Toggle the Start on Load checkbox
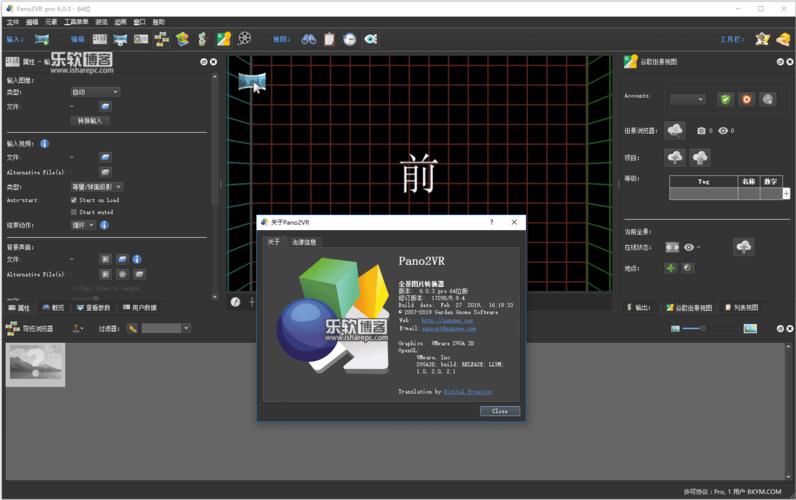Image resolution: width=796 pixels, height=500 pixels. [x=74, y=200]
